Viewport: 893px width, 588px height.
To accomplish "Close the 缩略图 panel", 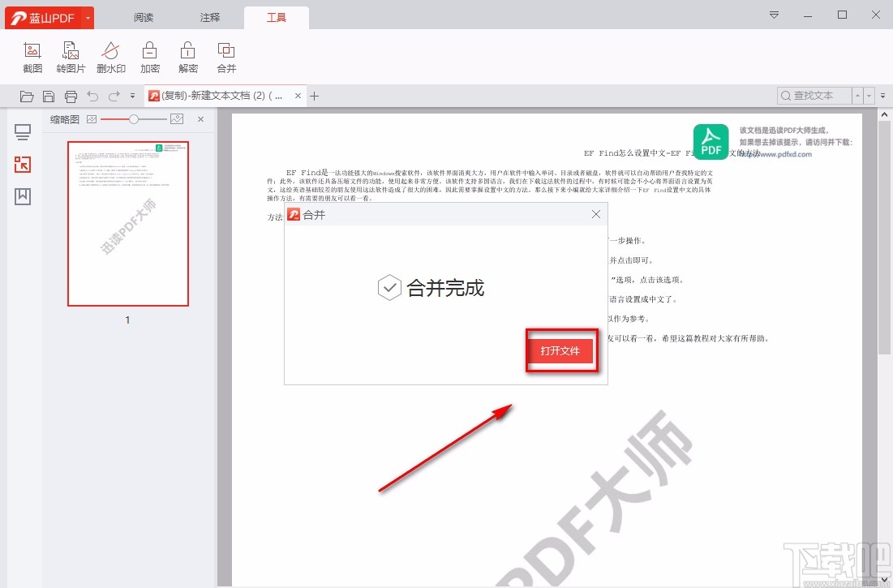I will point(200,119).
